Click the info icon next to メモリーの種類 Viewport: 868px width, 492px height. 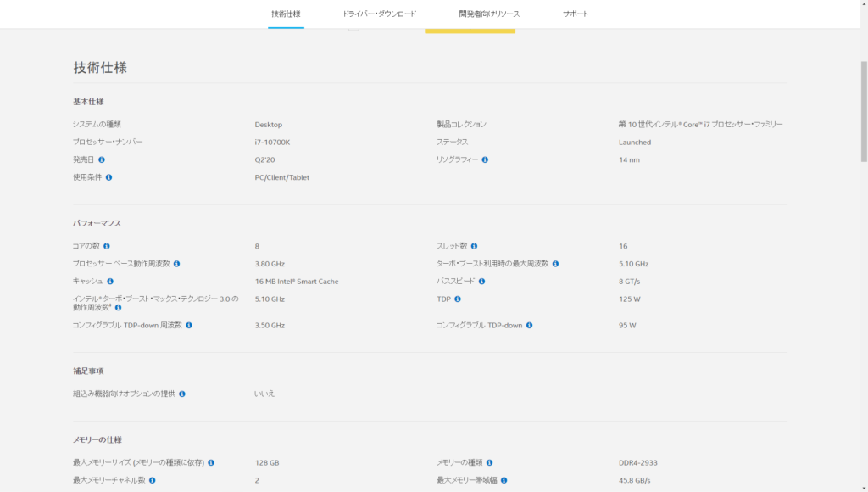point(490,462)
